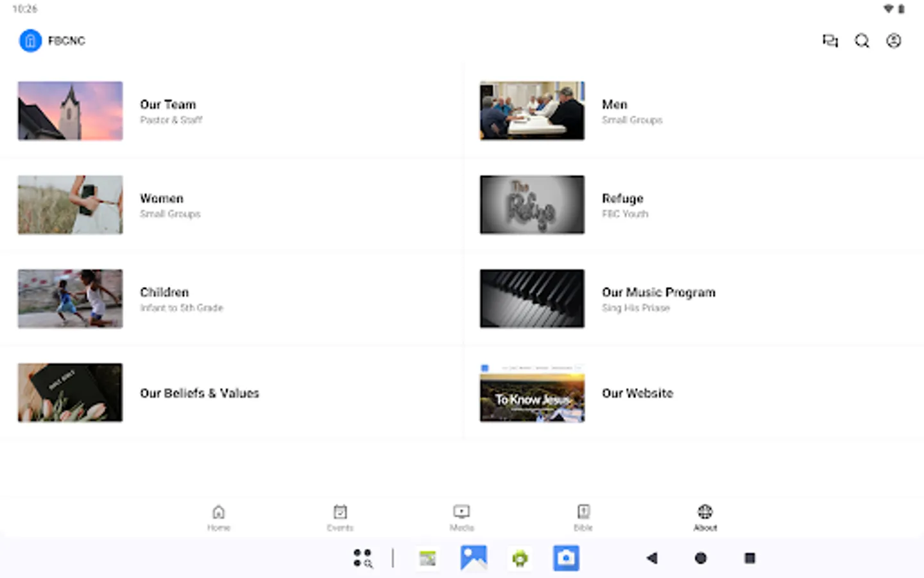The height and width of the screenshot is (578, 924).
Task: Open the profile account icon top right
Action: 893,40
